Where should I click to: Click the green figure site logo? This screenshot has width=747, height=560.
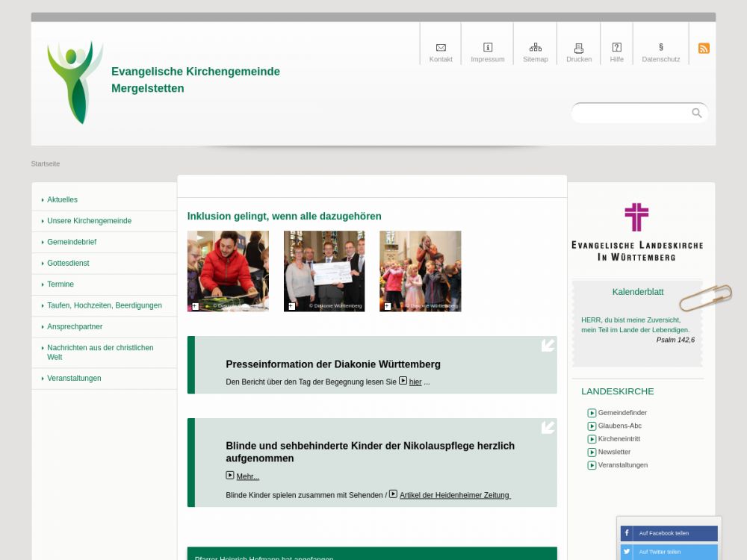pos(75,81)
